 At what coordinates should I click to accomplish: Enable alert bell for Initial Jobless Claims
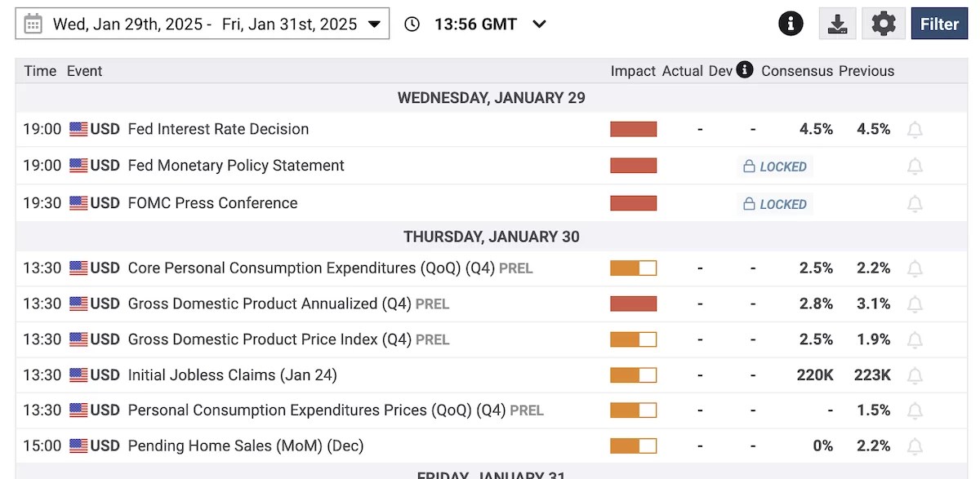pos(915,375)
